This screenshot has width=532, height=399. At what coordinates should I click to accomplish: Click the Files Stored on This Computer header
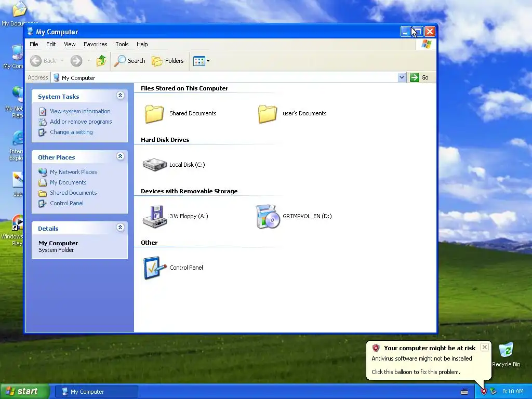coord(184,88)
